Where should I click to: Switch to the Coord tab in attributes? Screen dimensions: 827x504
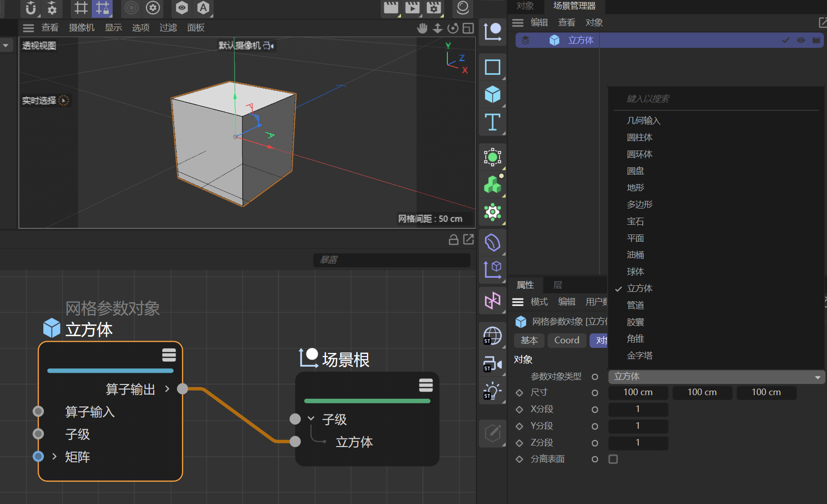coord(566,340)
